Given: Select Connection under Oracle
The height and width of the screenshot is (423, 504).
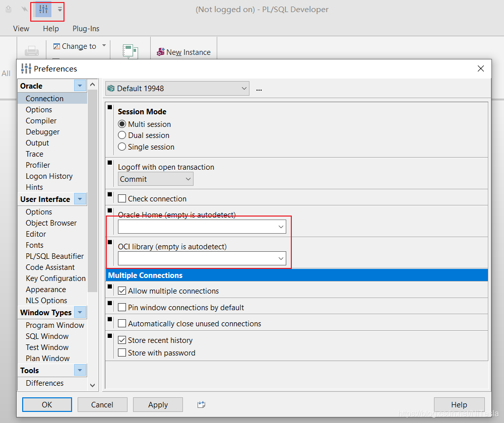Looking at the screenshot, I should tap(52, 99).
